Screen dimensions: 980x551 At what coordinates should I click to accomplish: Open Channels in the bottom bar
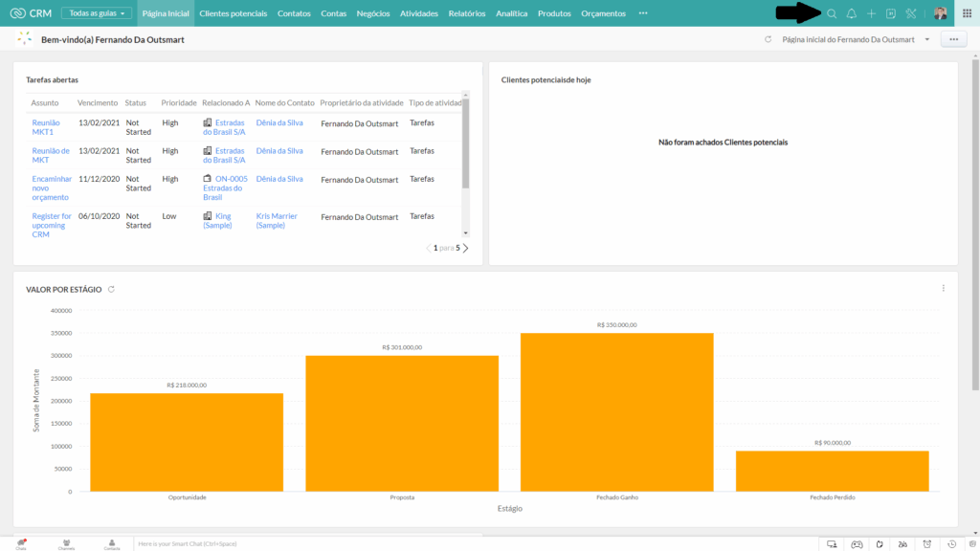tap(66, 544)
